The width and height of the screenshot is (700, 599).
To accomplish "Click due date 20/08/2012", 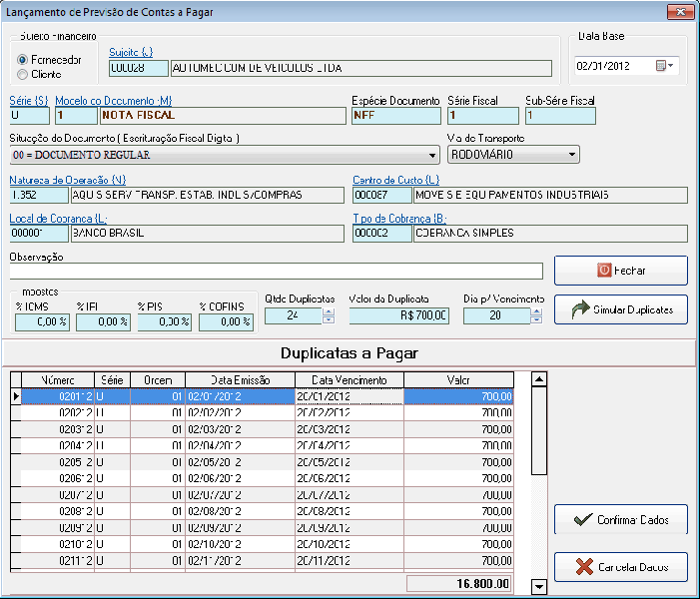I will tap(350, 511).
